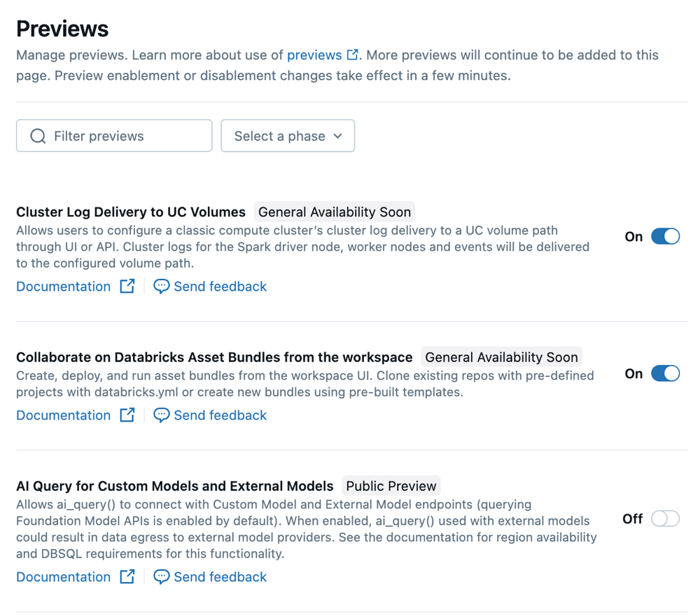Click the magnifying glass search icon
Image resolution: width=700 pixels, height=615 pixels.
coord(38,135)
